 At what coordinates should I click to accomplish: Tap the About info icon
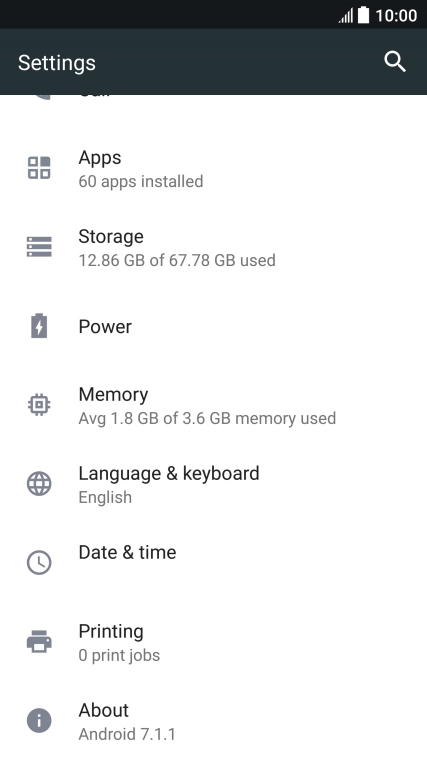click(x=39, y=720)
